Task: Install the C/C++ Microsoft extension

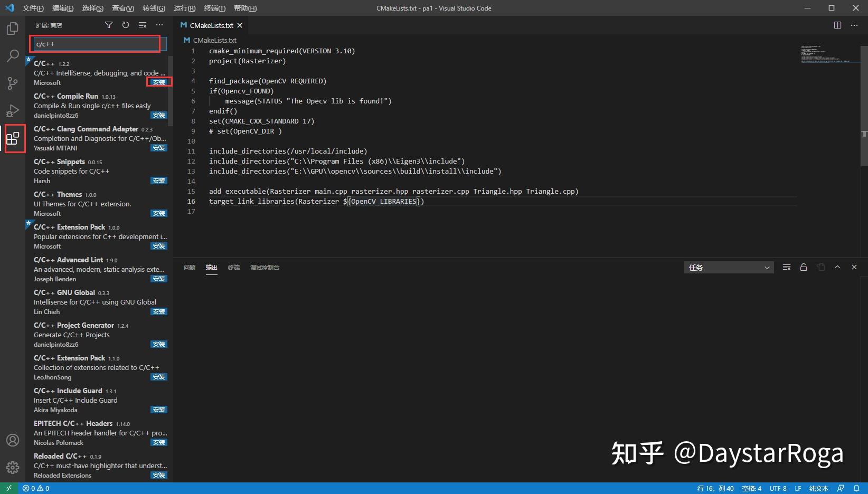Action: (158, 82)
